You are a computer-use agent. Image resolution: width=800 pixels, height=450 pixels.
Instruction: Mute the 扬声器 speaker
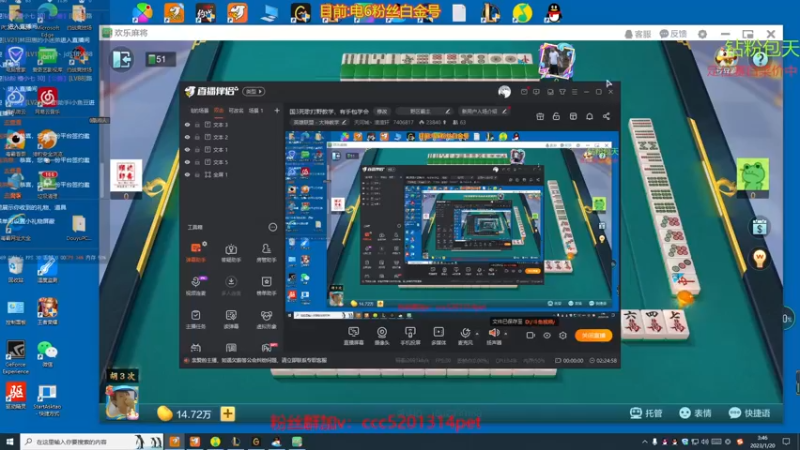click(493, 336)
